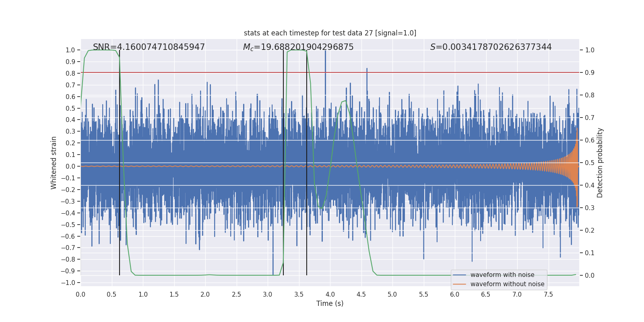Click the black vertical marker near 3.6 s

(x=307, y=163)
